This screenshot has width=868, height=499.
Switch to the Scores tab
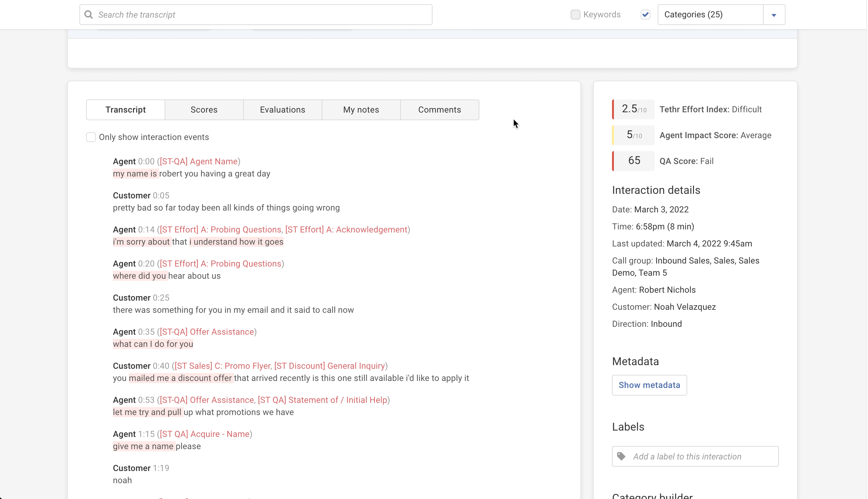click(x=204, y=110)
